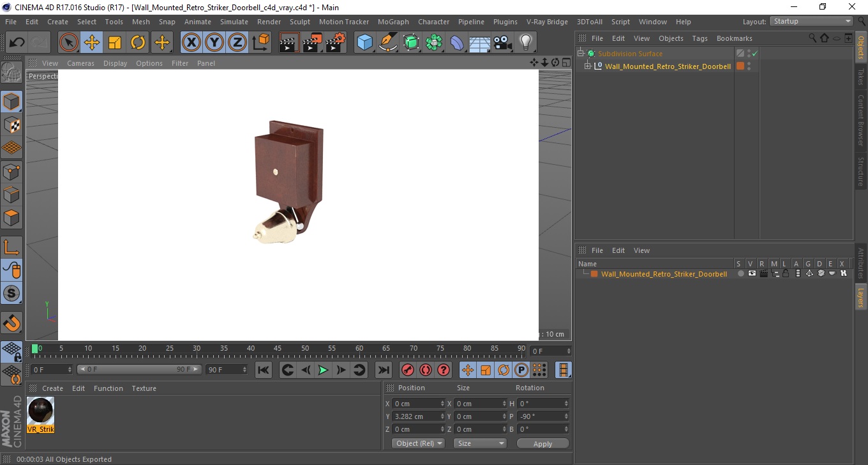Activate the Scale tool
This screenshot has width=868, height=465.
point(115,43)
